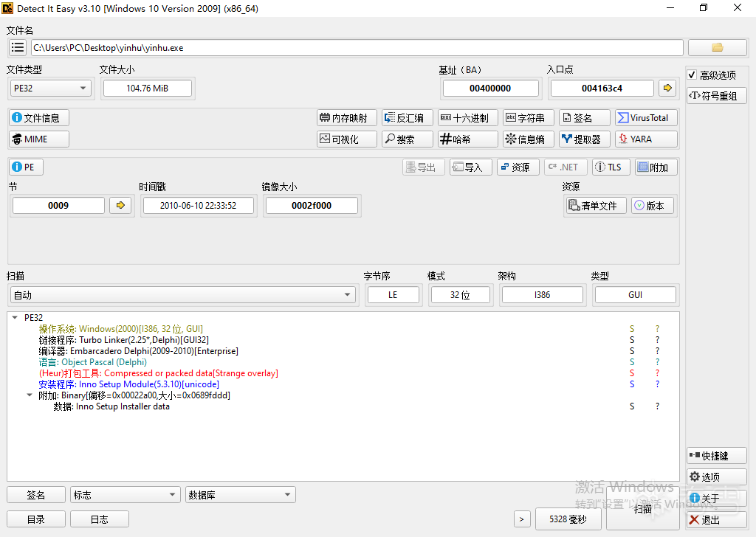
Task: Open YARA scanner
Action: click(x=646, y=139)
